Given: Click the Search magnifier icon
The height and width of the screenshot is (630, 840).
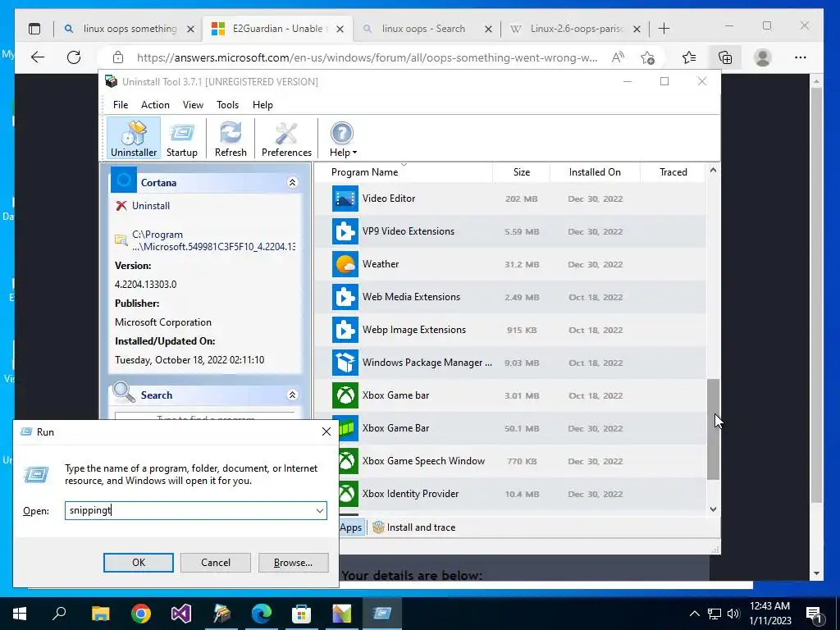Looking at the screenshot, I should [124, 392].
